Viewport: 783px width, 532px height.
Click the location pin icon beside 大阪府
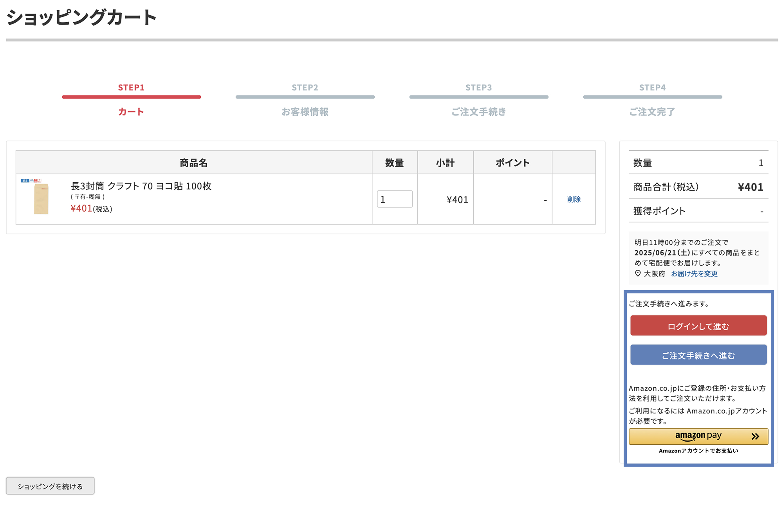[638, 273]
